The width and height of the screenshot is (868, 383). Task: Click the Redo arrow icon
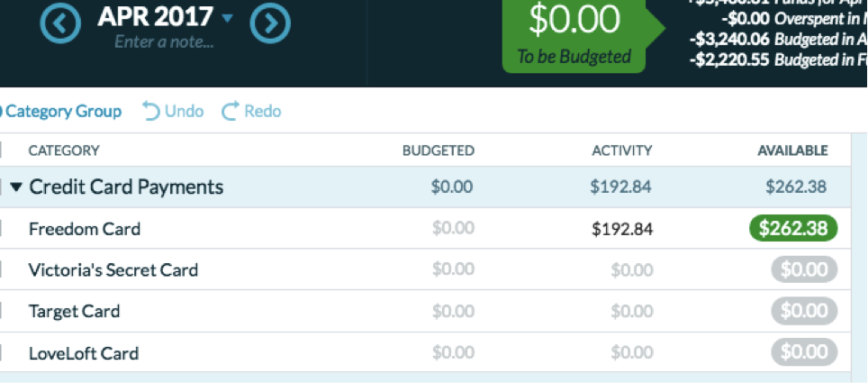(x=230, y=112)
